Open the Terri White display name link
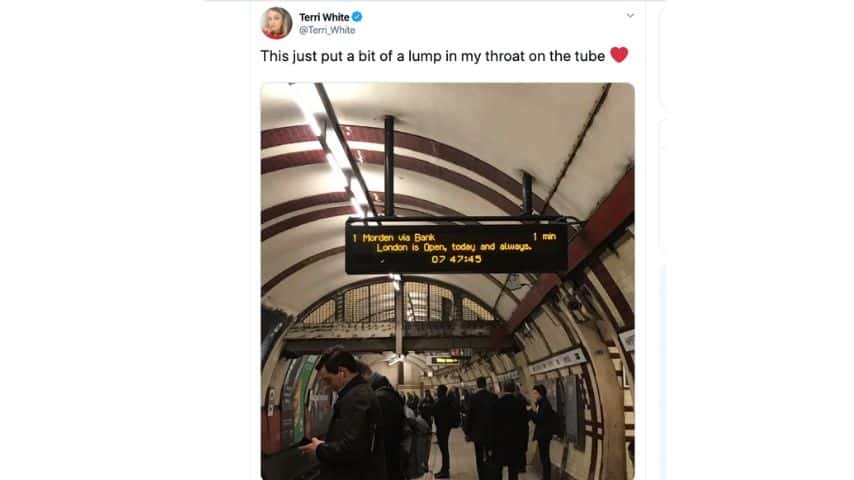Image resolution: width=854 pixels, height=480 pixels. click(324, 17)
